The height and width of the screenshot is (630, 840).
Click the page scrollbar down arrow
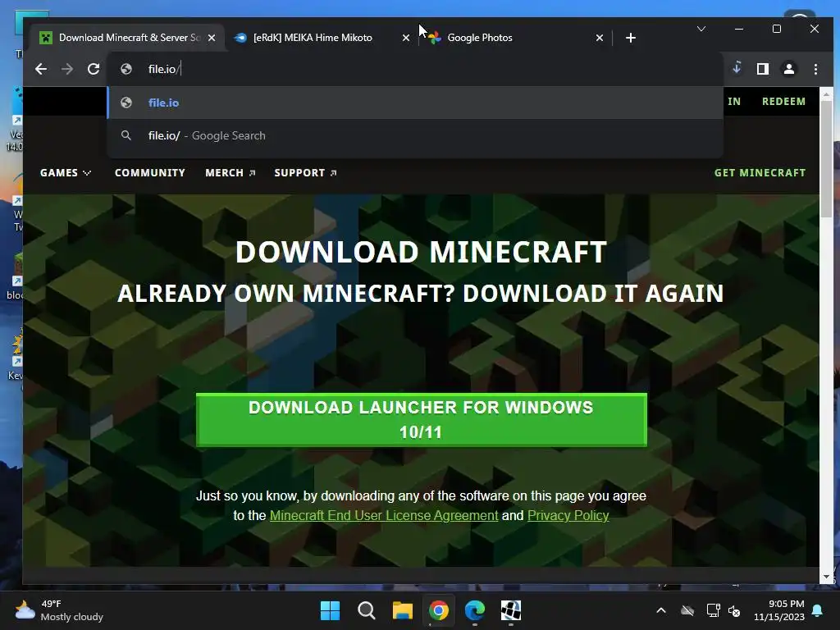point(826,577)
